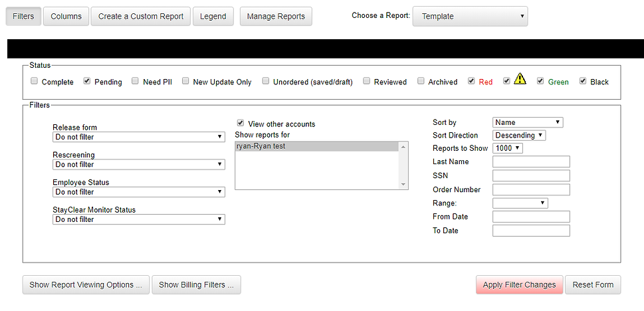Viewport: 644px width, 311px height.
Task: Open the Sort by Name dropdown
Action: point(527,122)
